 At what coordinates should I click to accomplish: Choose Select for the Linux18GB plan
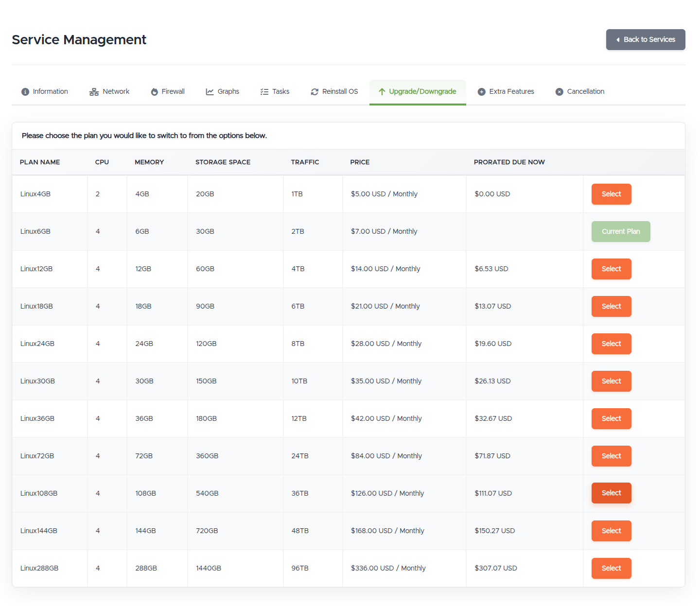(x=611, y=307)
